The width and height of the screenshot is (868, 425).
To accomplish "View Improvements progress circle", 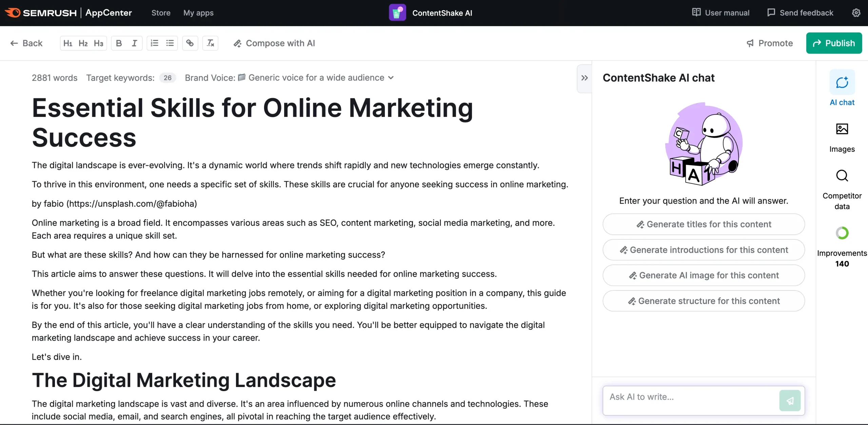I will coord(842,233).
